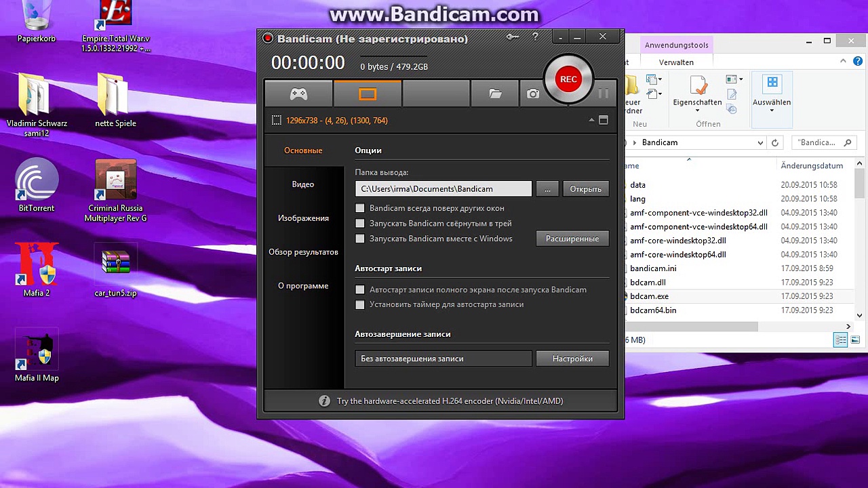Refresh the Explorer Bandicam folder
The width and height of the screenshot is (868, 488).
[x=774, y=143]
